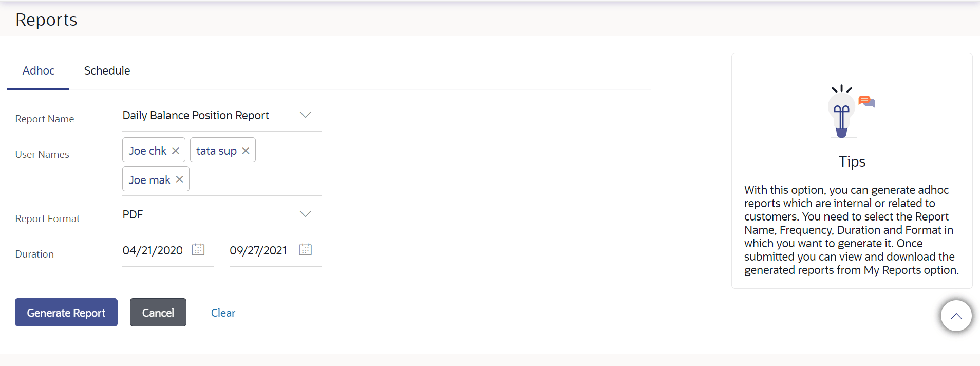This screenshot has width=980, height=366.
Task: Select the Adhoc tab
Action: pyautogui.click(x=39, y=71)
